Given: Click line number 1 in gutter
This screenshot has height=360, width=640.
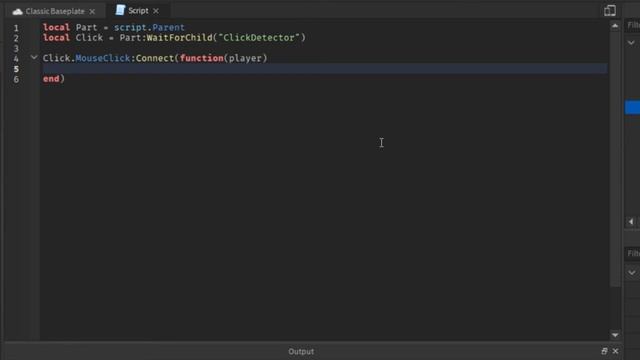Looking at the screenshot, I should click(16, 28).
